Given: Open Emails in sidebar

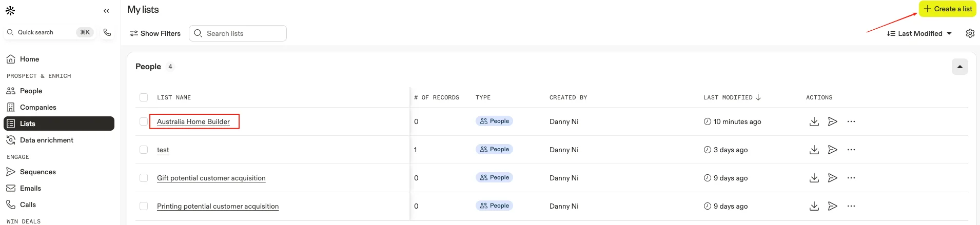Looking at the screenshot, I should [59, 188].
